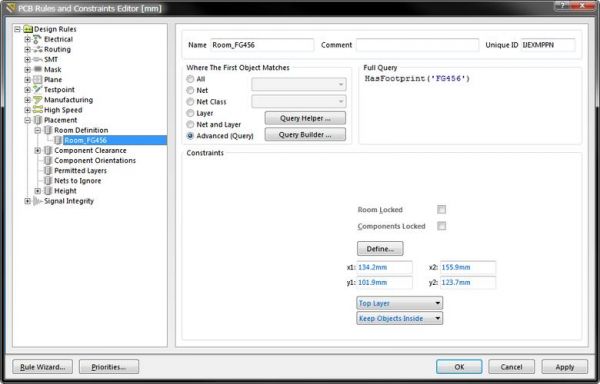Select the Net Class radio button
Screen dimensions: 600x384
point(190,102)
